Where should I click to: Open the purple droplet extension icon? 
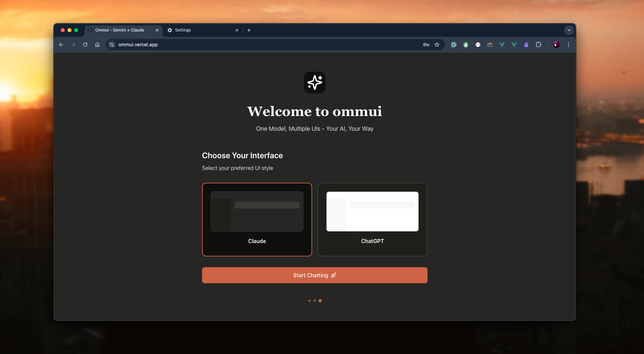tap(526, 45)
